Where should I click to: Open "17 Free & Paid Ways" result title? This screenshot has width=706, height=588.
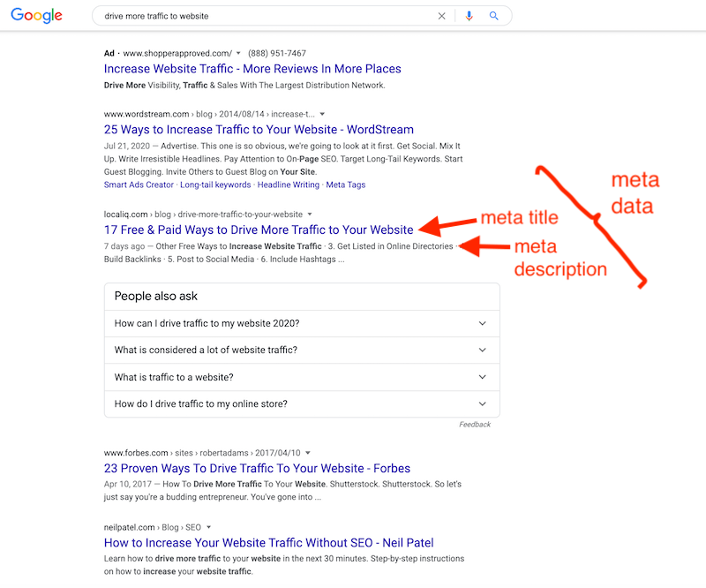pyautogui.click(x=259, y=230)
